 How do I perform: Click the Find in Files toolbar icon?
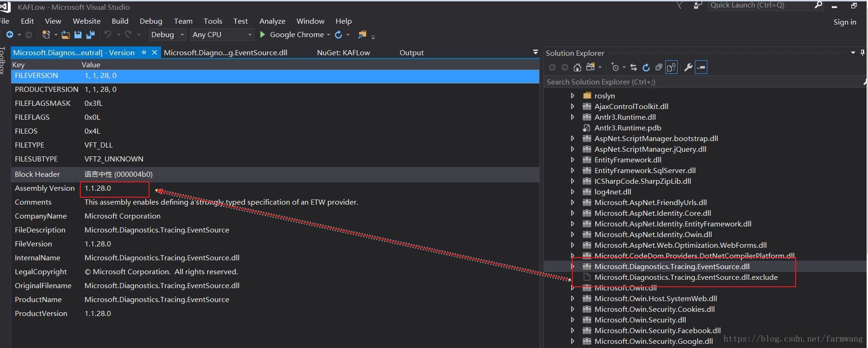click(x=362, y=35)
